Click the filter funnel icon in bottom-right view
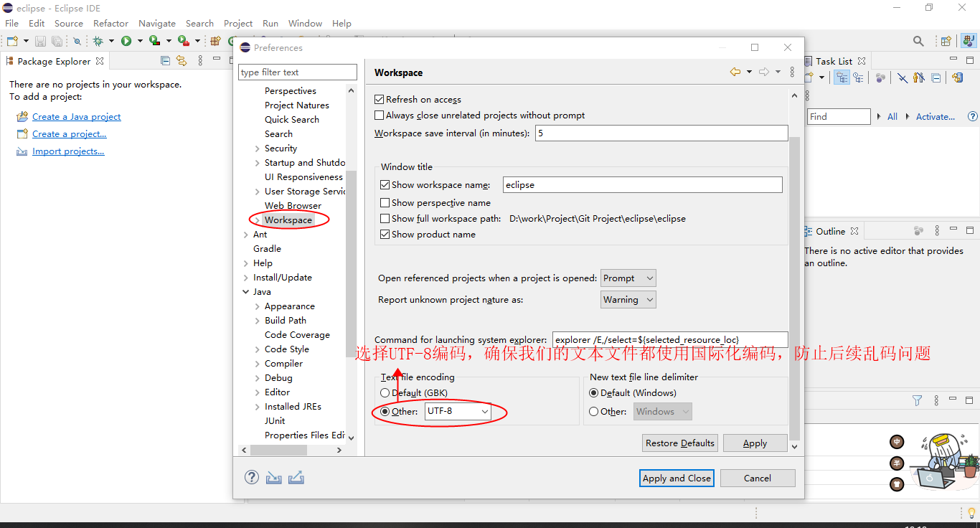 point(917,400)
